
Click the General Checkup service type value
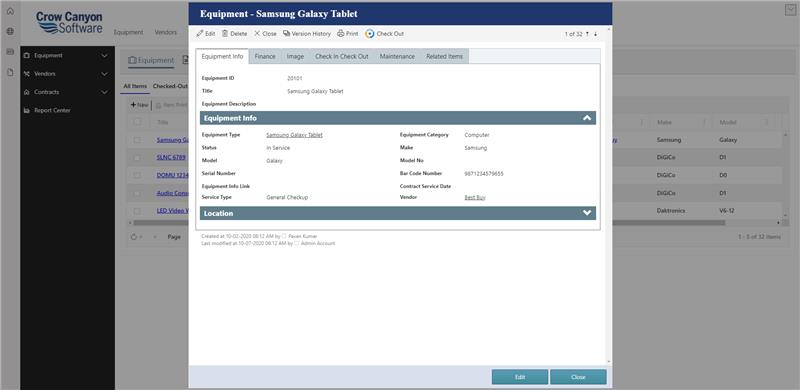point(287,197)
